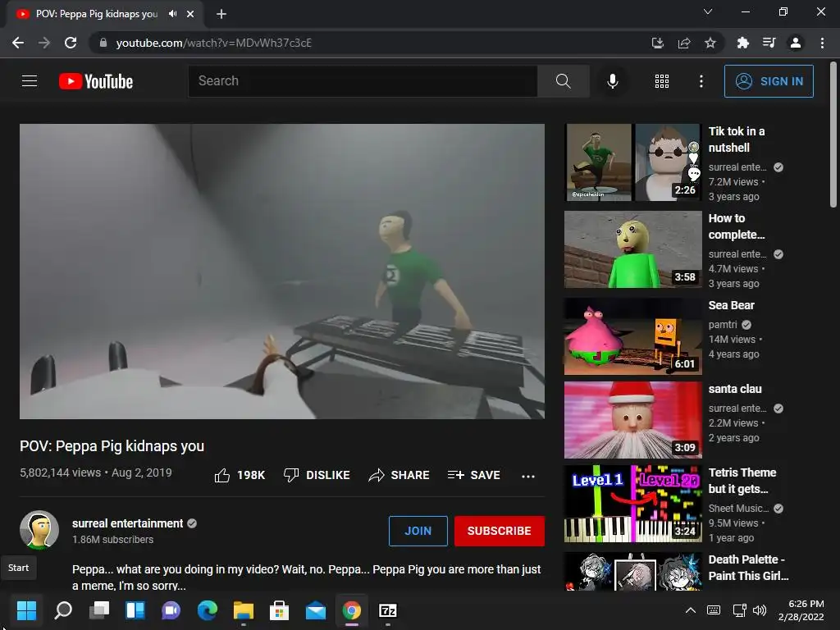This screenshot has width=840, height=630.
Task: Open the tab search chevron
Action: [x=708, y=11]
